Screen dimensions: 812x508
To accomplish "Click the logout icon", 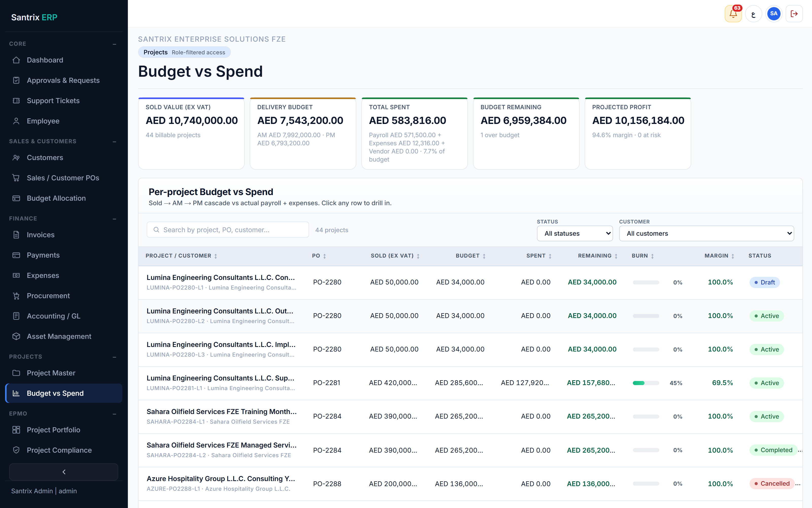I will tap(794, 14).
